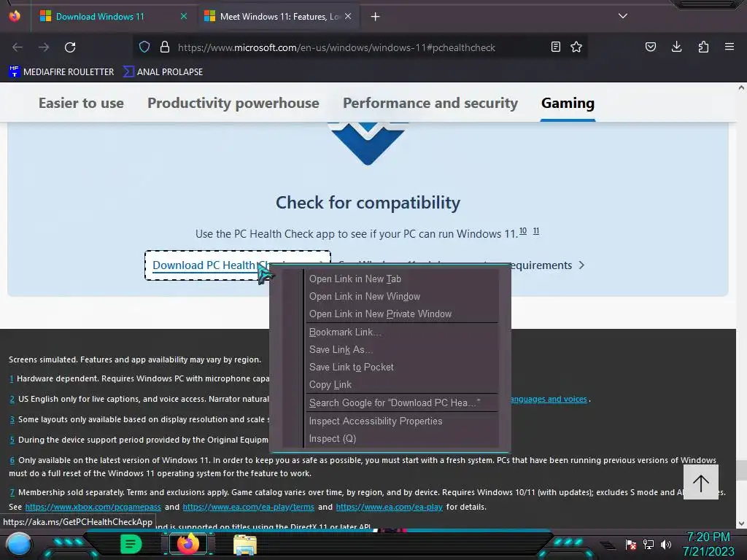Screen dimensions: 747x560
Task: Jump to the Productivity powerhouse section
Action: (x=233, y=103)
